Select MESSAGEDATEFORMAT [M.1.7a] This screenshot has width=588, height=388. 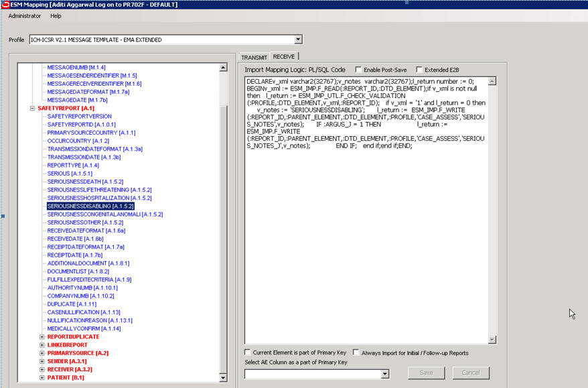tap(88, 92)
